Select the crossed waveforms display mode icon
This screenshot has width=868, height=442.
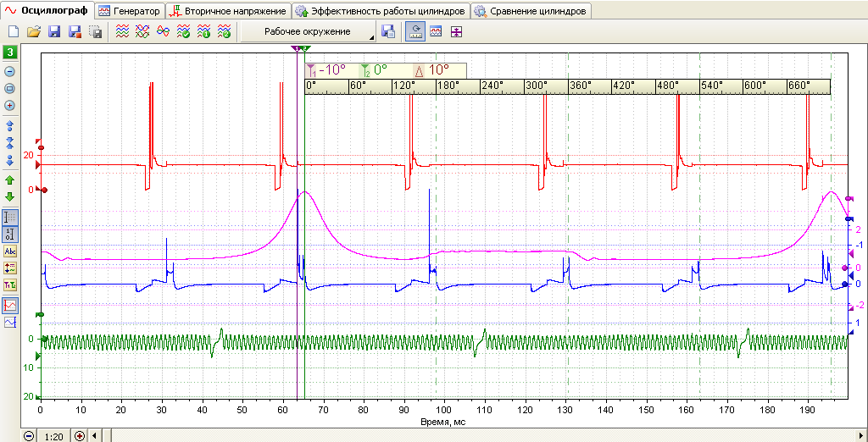coord(142,32)
